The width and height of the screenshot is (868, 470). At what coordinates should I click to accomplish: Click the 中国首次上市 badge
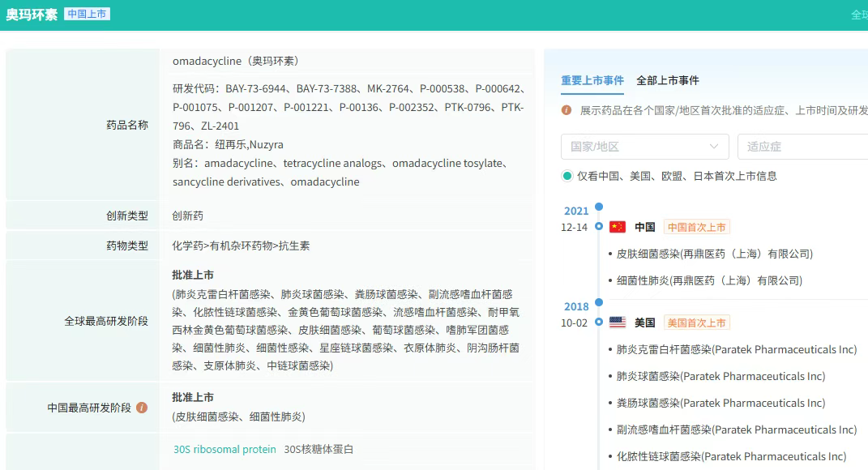(697, 227)
